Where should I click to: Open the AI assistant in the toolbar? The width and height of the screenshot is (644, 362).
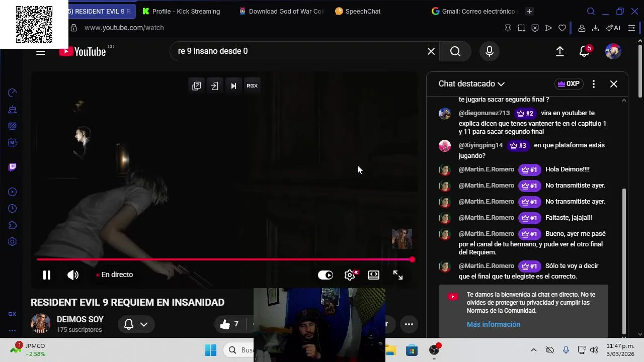(x=613, y=28)
